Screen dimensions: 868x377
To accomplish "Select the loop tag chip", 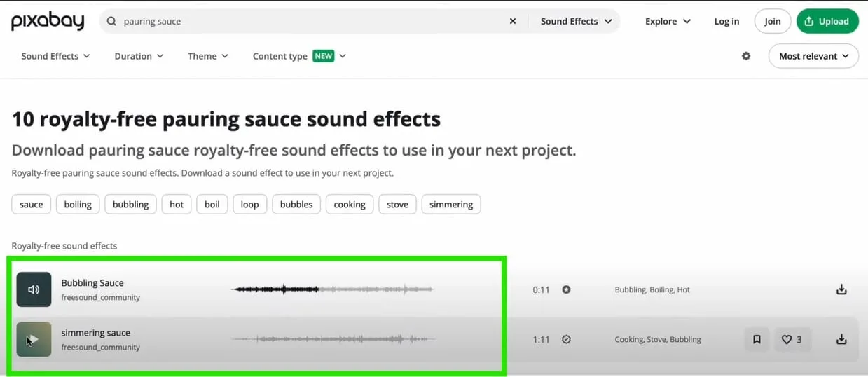I will 250,205.
